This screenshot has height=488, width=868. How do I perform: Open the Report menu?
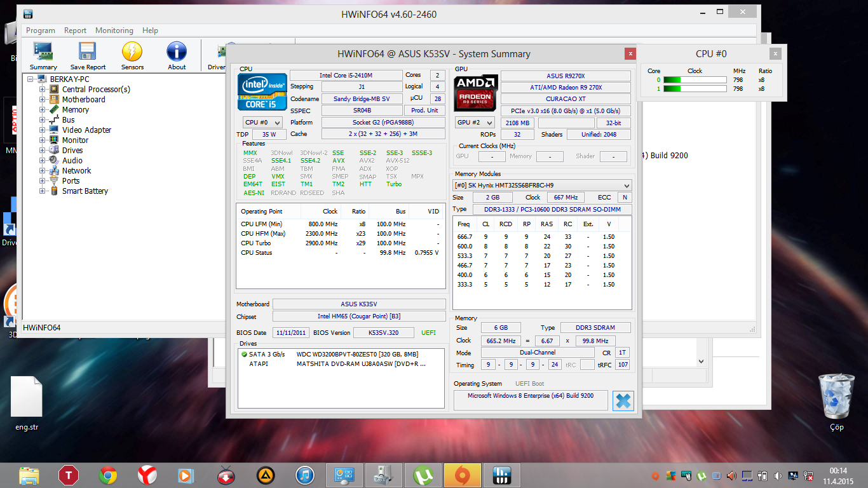coord(75,30)
